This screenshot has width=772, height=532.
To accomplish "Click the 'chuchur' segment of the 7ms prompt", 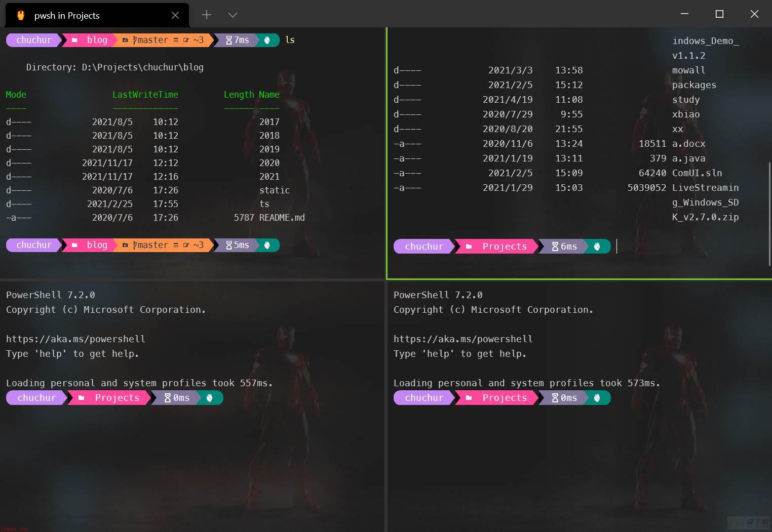I will coord(34,40).
